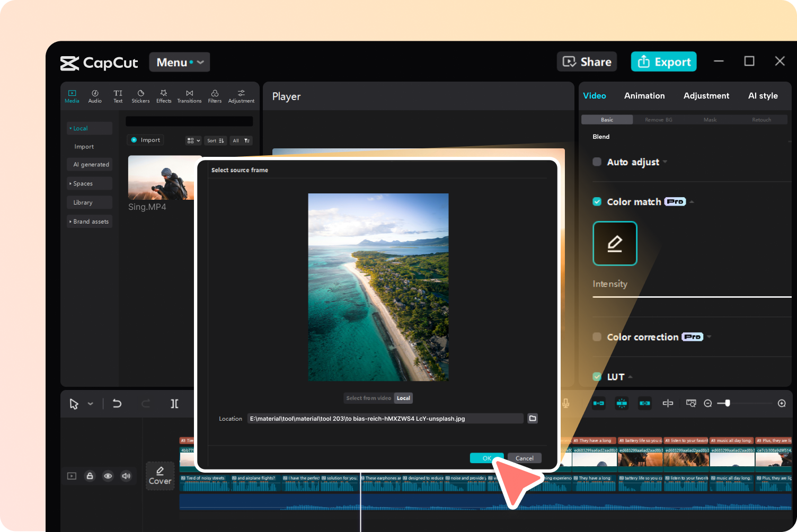Viewport: 797px width, 532px height.
Task: Open the Stickers panel
Action: tap(140, 96)
